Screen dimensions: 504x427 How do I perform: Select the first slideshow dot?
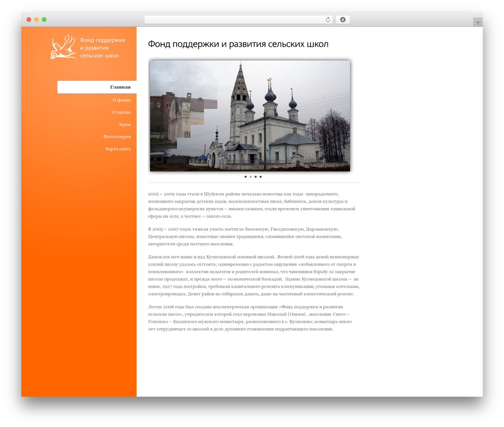[x=246, y=177]
